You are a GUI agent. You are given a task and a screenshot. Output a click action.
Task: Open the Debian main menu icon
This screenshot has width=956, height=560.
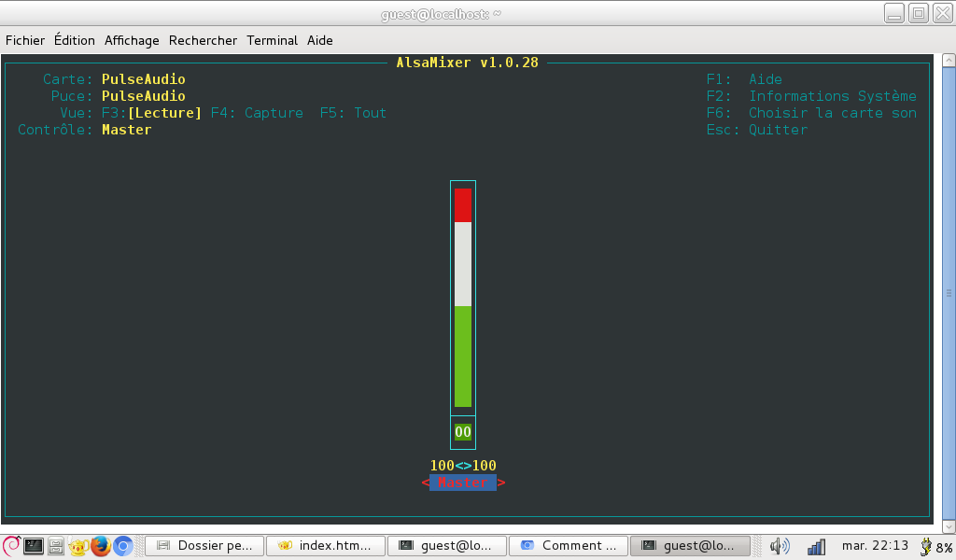click(11, 545)
